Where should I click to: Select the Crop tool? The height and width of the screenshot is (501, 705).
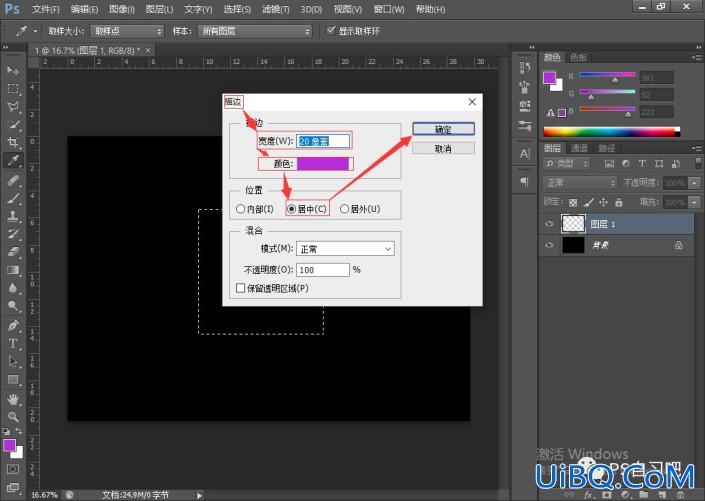(x=13, y=143)
